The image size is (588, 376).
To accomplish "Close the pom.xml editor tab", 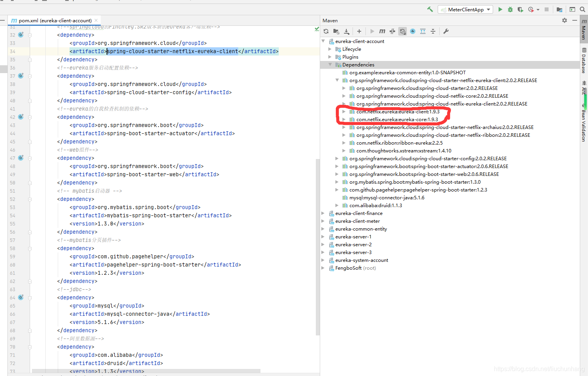I will [96, 20].
